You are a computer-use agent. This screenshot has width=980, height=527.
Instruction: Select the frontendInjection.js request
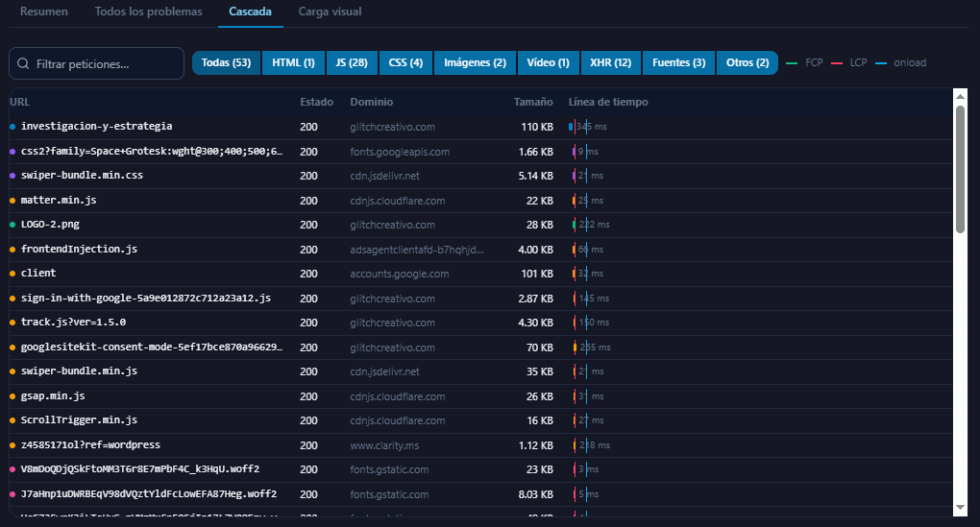coord(481,250)
